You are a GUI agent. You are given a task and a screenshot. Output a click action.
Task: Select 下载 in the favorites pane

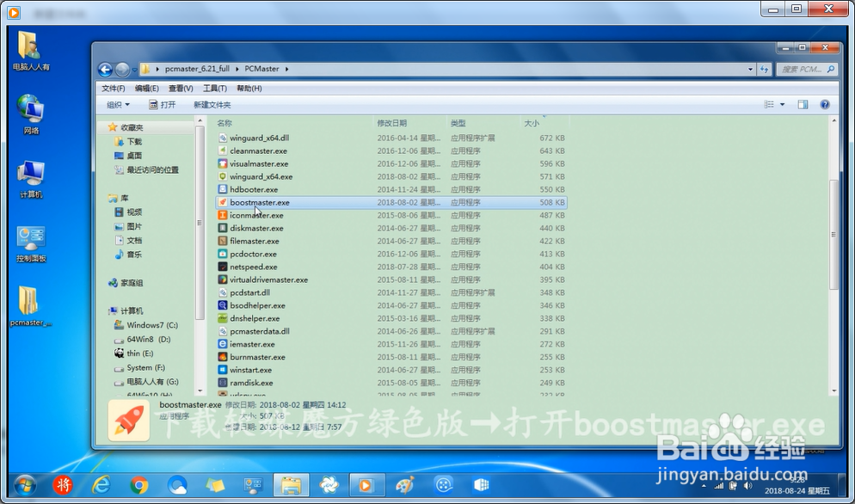[134, 141]
